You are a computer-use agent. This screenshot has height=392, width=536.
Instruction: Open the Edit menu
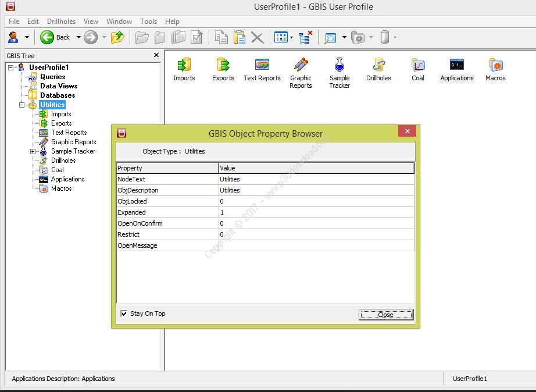tap(33, 21)
